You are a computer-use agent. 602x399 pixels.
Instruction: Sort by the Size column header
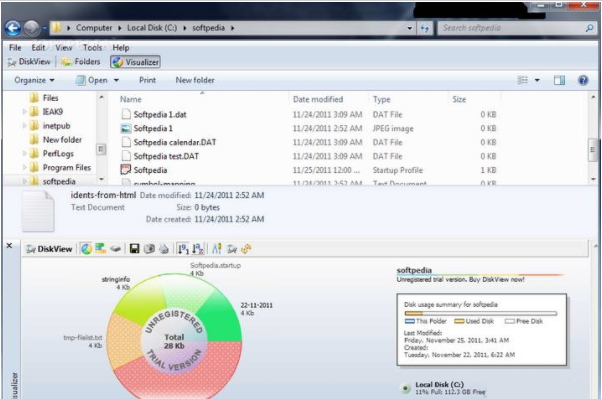tap(459, 99)
